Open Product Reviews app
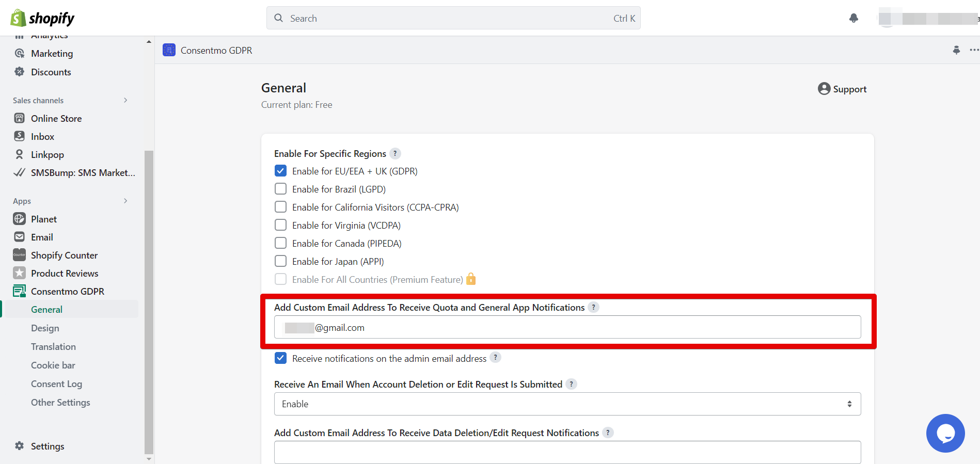Image resolution: width=980 pixels, height=464 pixels. 65,274
